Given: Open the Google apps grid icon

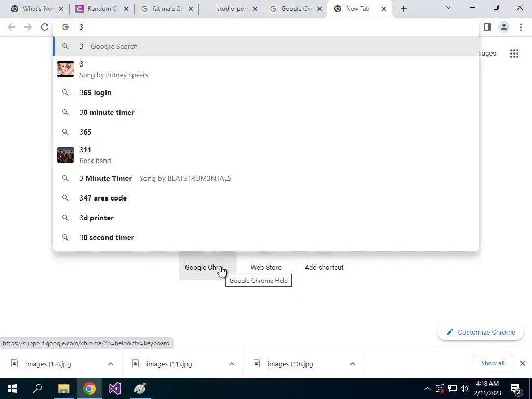Looking at the screenshot, I should 514,54.
